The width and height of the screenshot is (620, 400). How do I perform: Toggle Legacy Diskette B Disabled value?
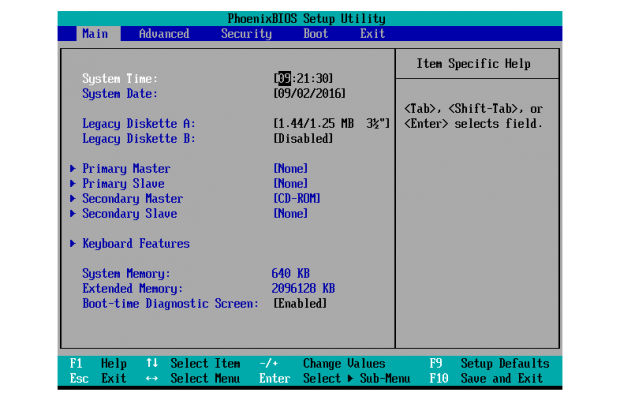coord(304,139)
